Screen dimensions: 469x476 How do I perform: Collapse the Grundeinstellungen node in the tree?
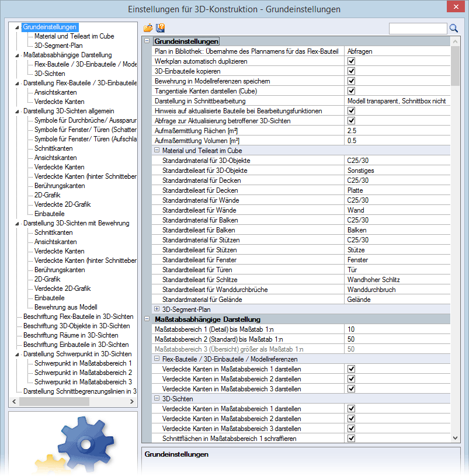[x=17, y=27]
